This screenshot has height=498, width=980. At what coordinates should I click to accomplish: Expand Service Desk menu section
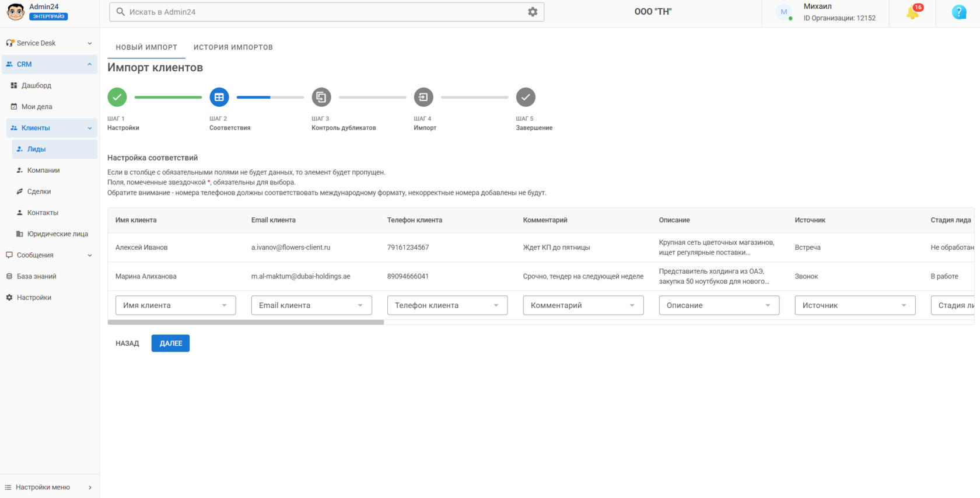tap(50, 43)
